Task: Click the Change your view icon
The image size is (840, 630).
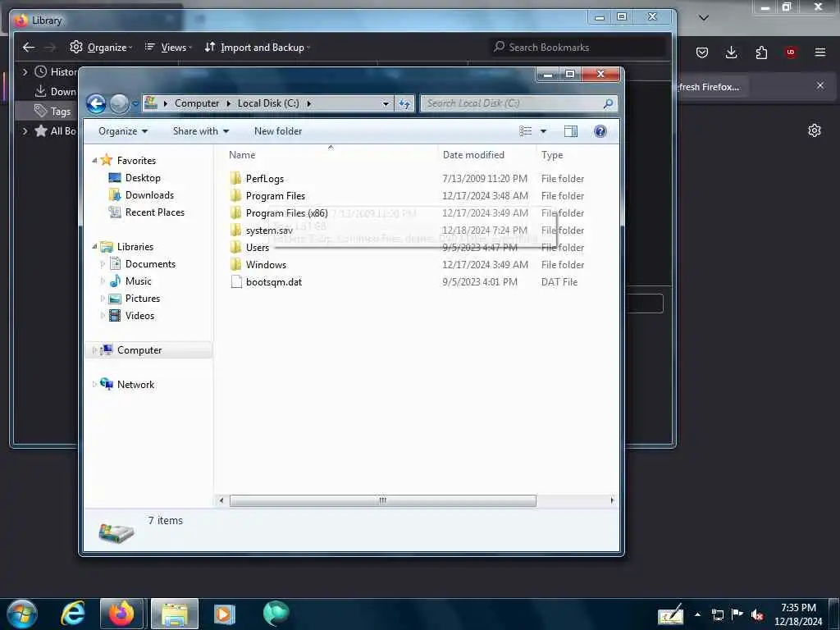Action: [x=526, y=131]
